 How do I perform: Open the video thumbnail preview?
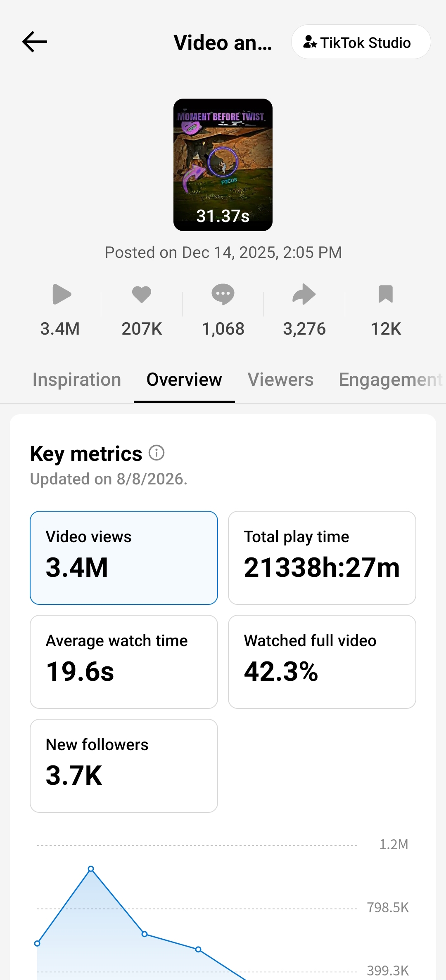point(223,165)
